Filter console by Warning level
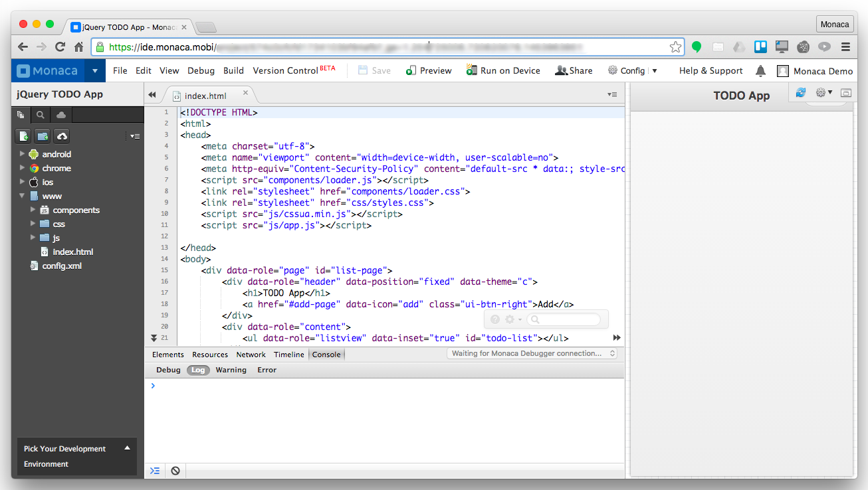Screen dimensions: 868x490 [x=231, y=370]
